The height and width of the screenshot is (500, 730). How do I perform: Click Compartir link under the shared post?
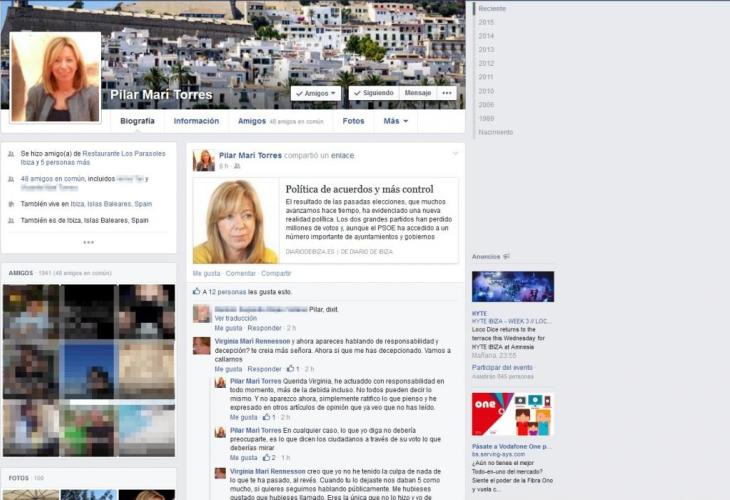click(276, 273)
